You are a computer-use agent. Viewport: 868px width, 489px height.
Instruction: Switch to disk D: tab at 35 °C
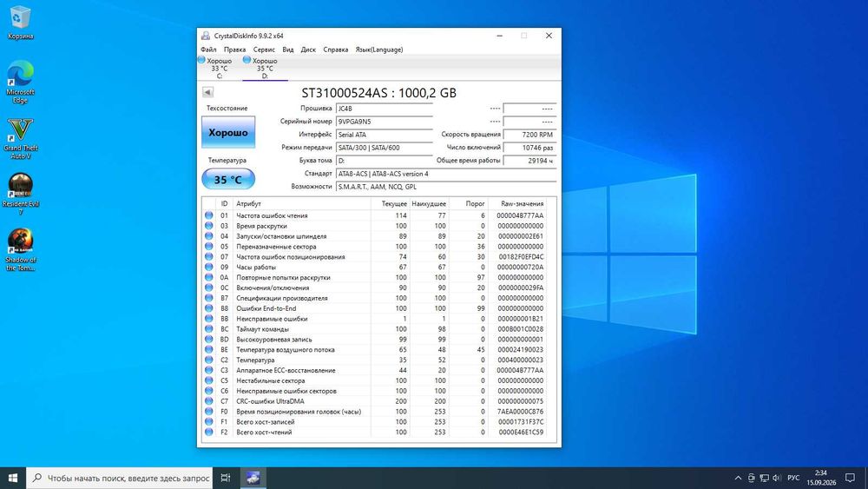(x=265, y=68)
